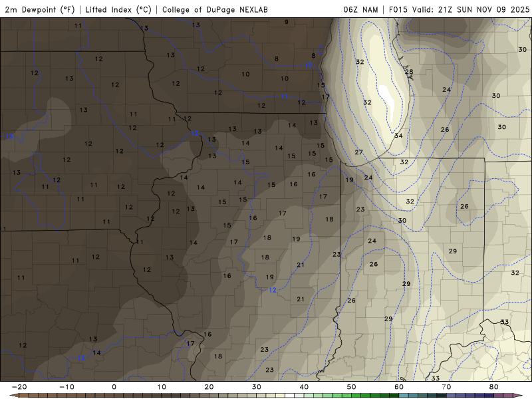Click the "60" color scale label
This screenshot has width=532, height=399.
[x=399, y=387]
